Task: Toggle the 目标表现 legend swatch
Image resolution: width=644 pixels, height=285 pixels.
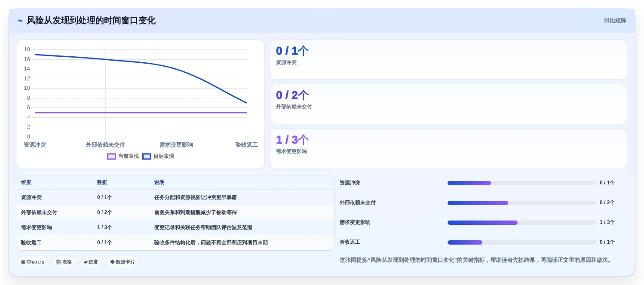Action: tap(147, 156)
